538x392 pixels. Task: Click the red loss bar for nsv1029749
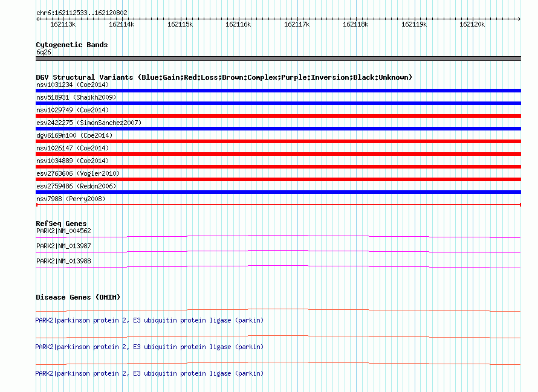point(278,116)
